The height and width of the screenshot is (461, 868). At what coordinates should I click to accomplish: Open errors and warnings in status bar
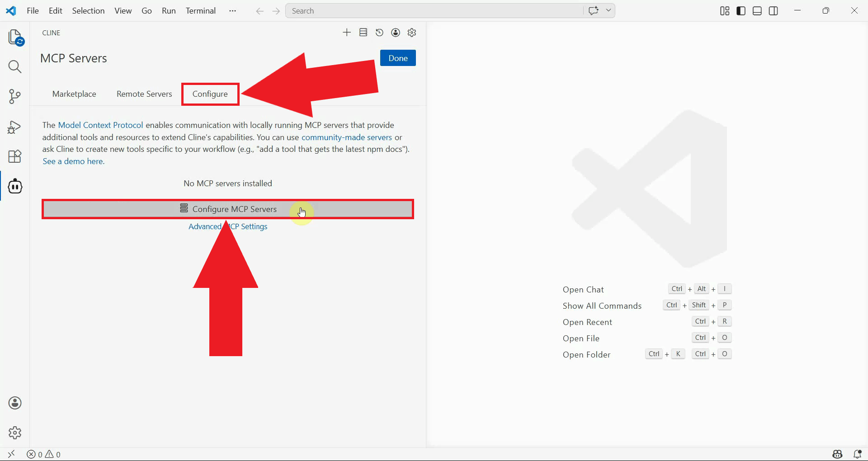(43, 454)
